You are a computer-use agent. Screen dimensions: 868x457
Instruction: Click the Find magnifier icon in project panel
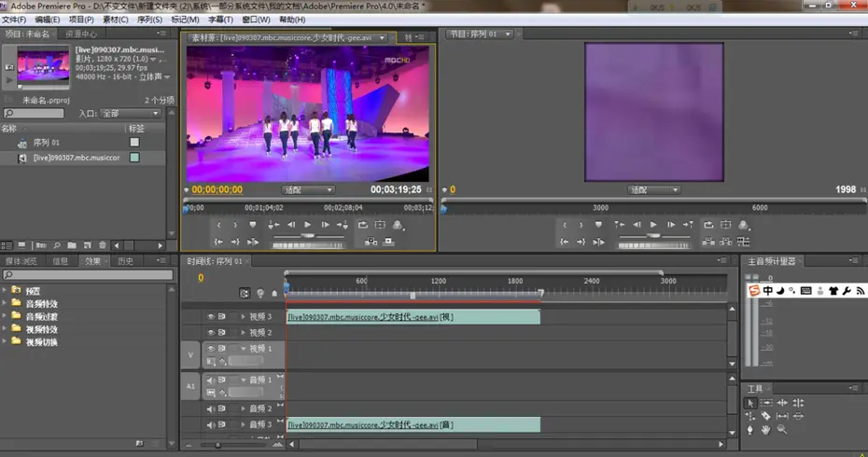[x=56, y=245]
